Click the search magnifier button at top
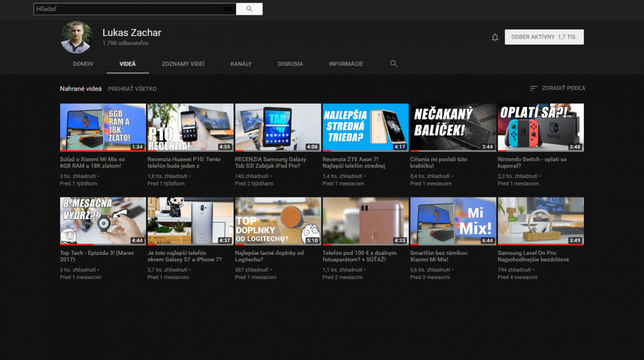644x360 pixels. (249, 9)
